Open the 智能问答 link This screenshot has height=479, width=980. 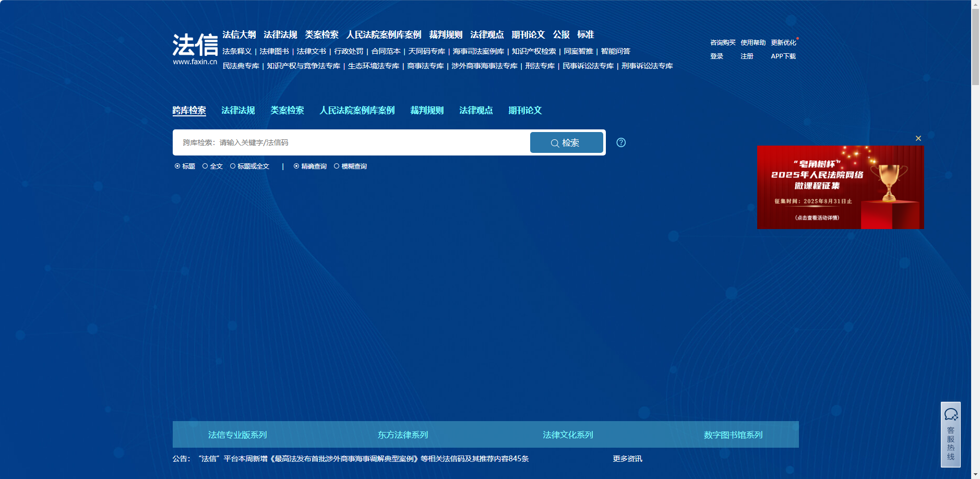(x=615, y=51)
